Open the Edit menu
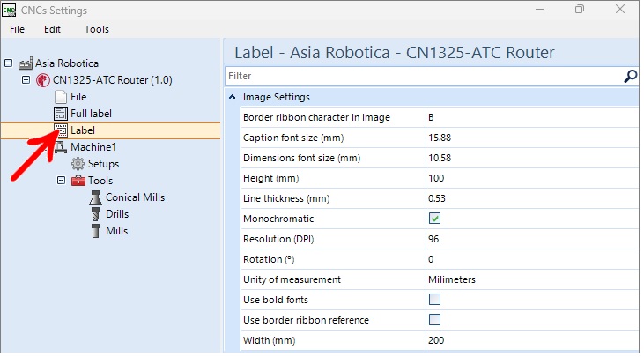Screen dimensions: 644x357 53,29
